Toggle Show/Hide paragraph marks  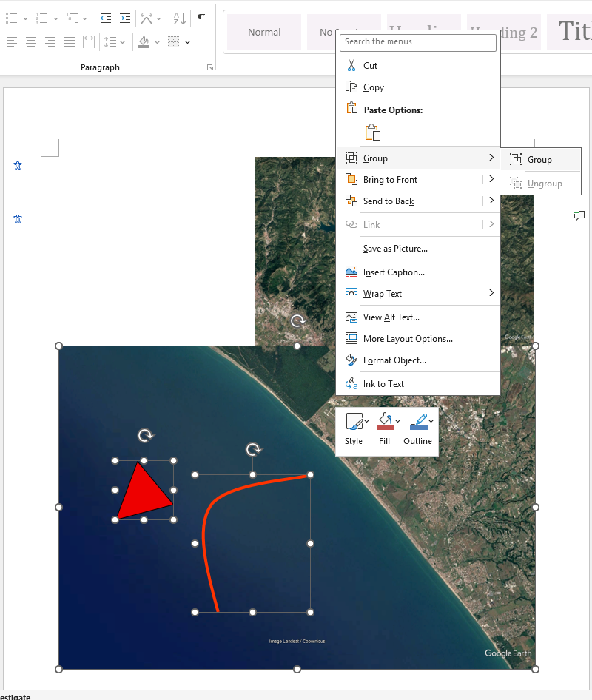[201, 18]
